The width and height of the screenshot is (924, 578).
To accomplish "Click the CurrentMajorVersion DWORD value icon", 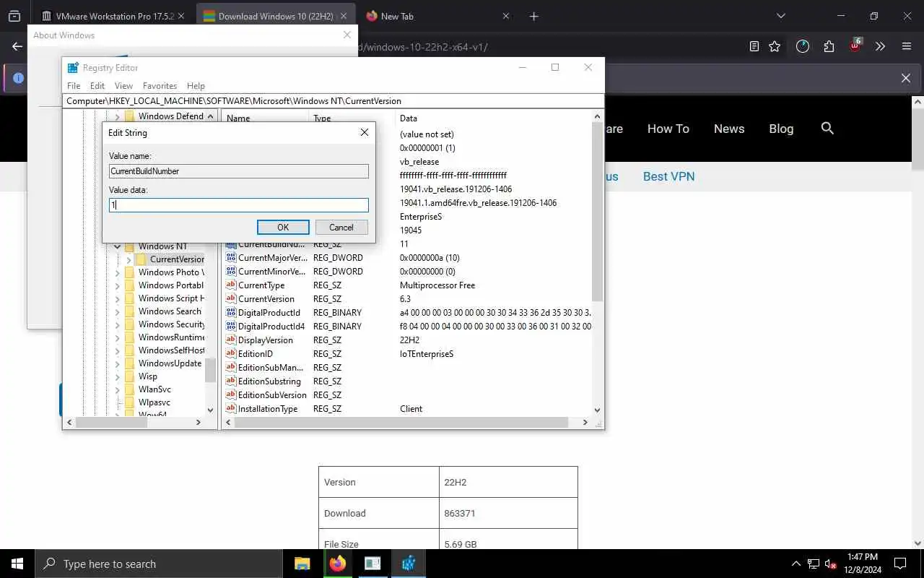I will (x=231, y=257).
